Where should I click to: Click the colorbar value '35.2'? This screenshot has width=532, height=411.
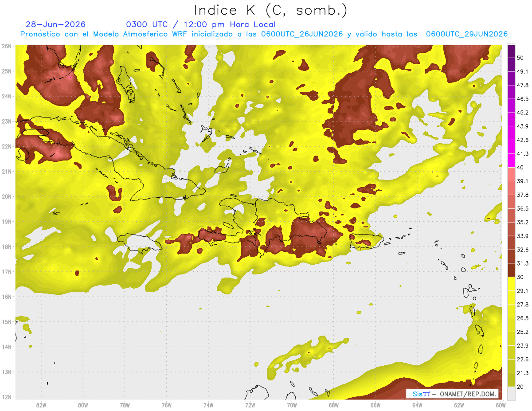pyautogui.click(x=523, y=222)
